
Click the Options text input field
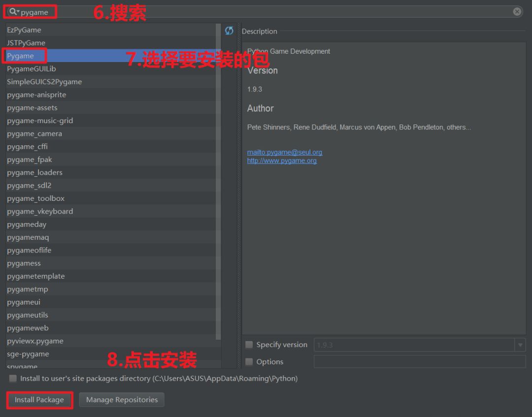(x=420, y=362)
